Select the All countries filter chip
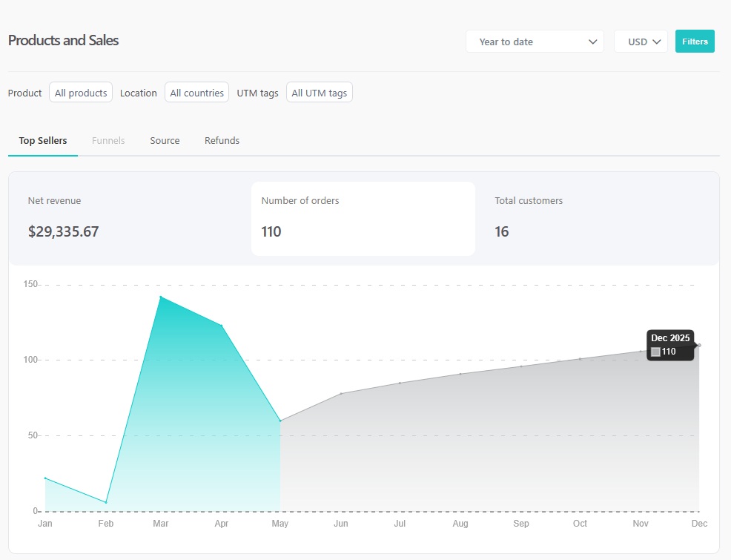This screenshot has height=560, width=731. tap(196, 92)
